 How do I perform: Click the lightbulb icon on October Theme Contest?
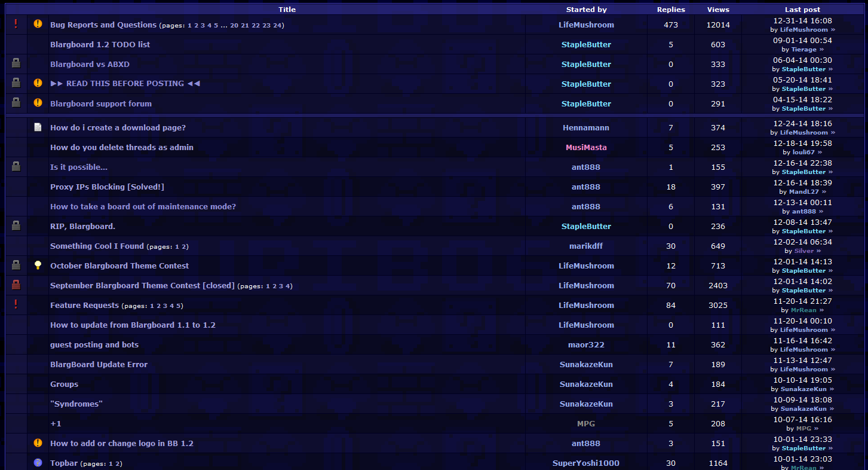click(x=38, y=265)
